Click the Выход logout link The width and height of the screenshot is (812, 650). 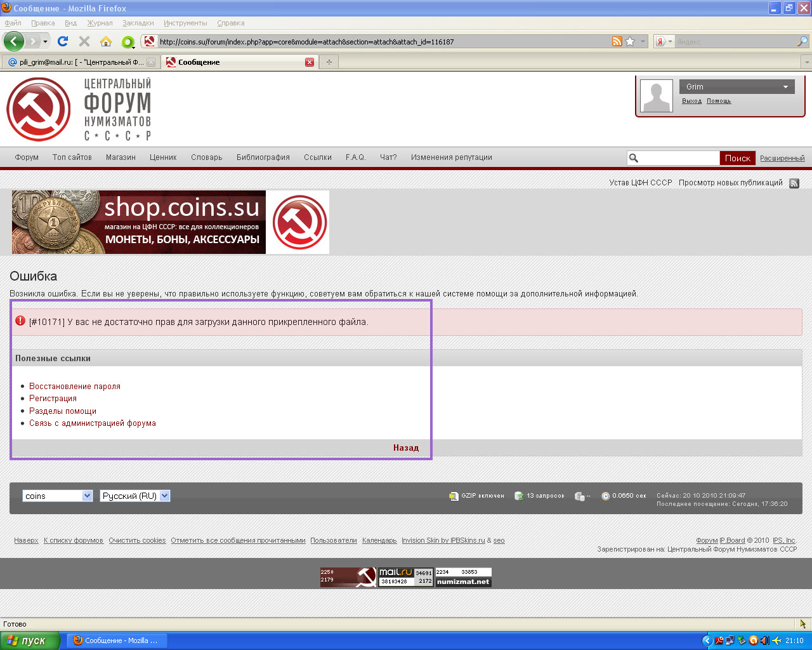pos(691,101)
